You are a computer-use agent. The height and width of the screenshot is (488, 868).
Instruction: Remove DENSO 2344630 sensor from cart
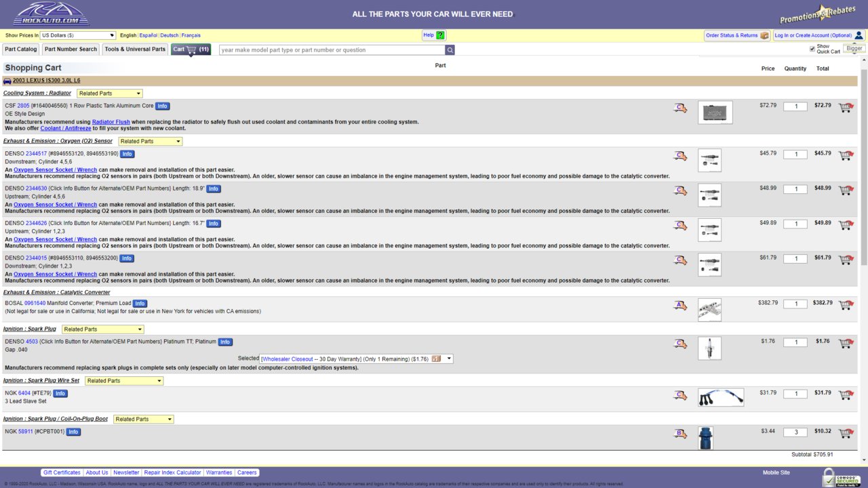click(x=846, y=190)
